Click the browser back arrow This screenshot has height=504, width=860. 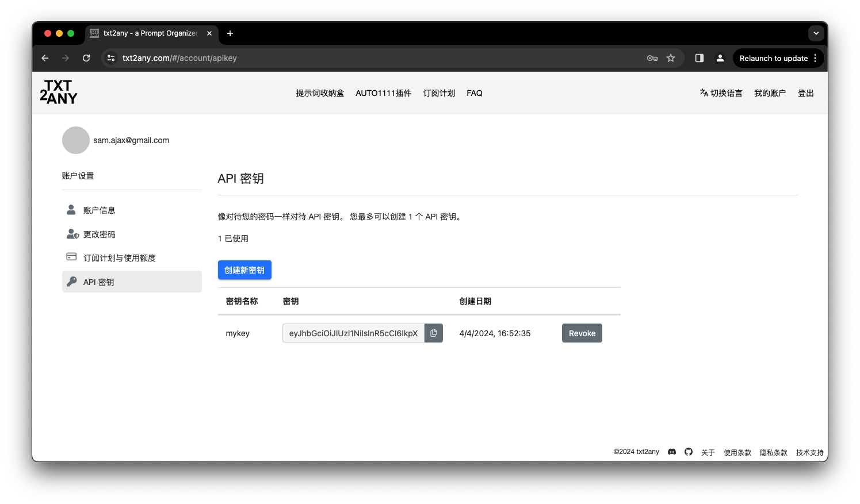(45, 58)
